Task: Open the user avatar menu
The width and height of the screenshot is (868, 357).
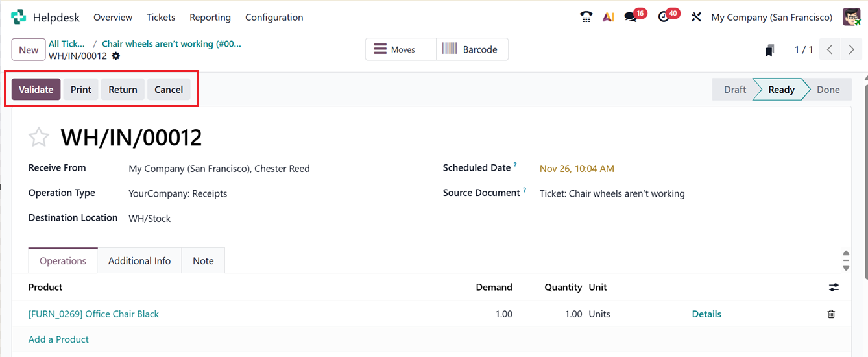Action: (x=851, y=18)
